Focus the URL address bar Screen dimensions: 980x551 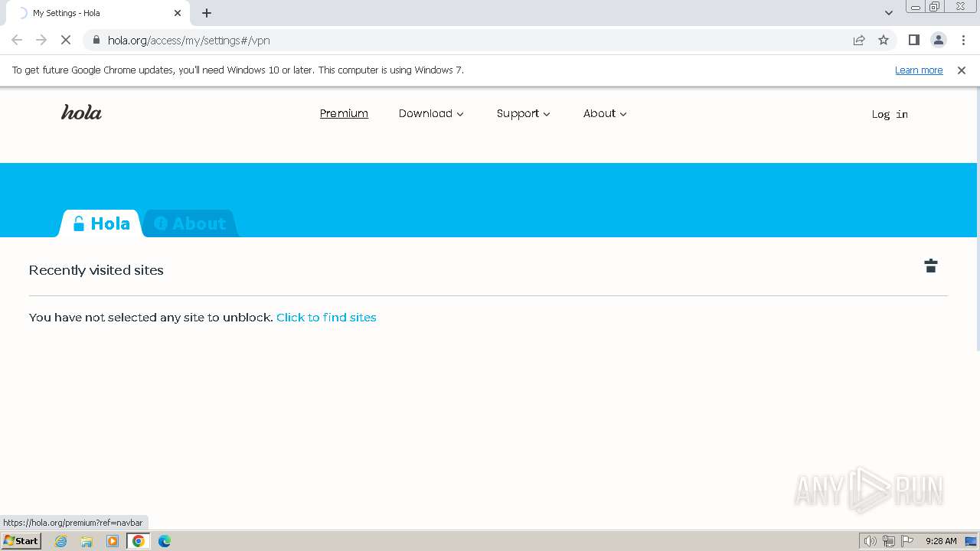click(x=475, y=40)
